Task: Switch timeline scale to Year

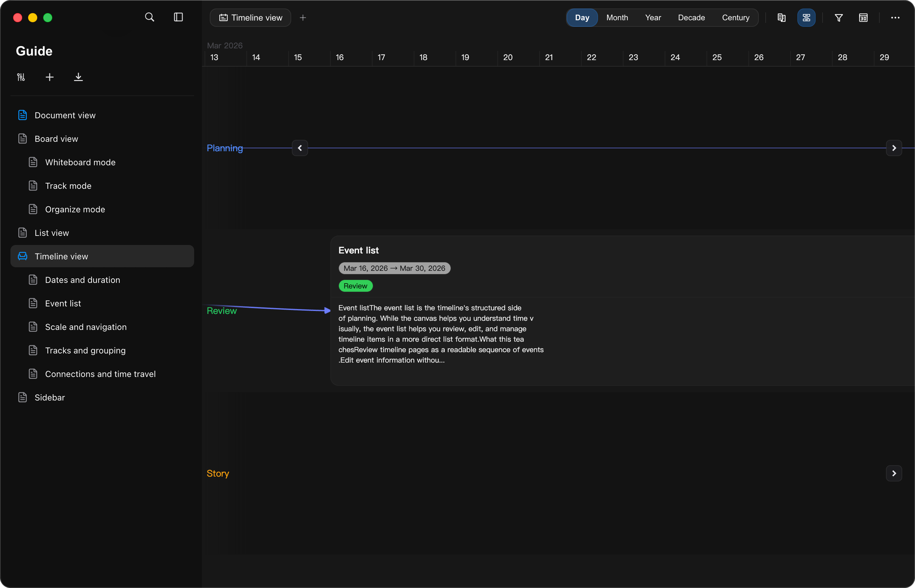Action: [653, 18]
